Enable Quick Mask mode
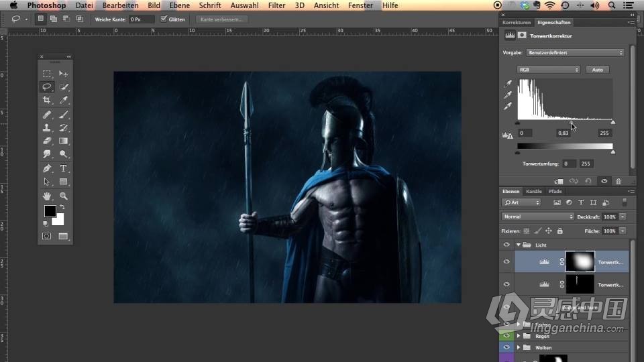The width and height of the screenshot is (644, 362). 47,236
